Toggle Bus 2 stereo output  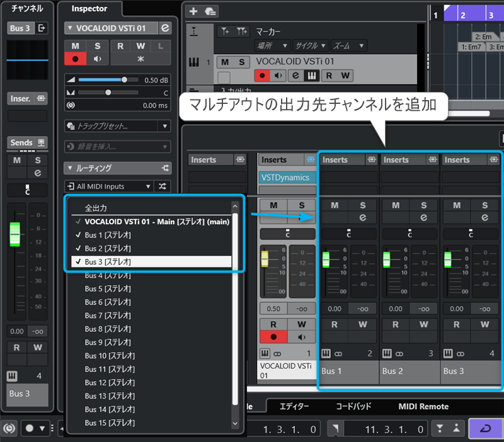[x=151, y=248]
